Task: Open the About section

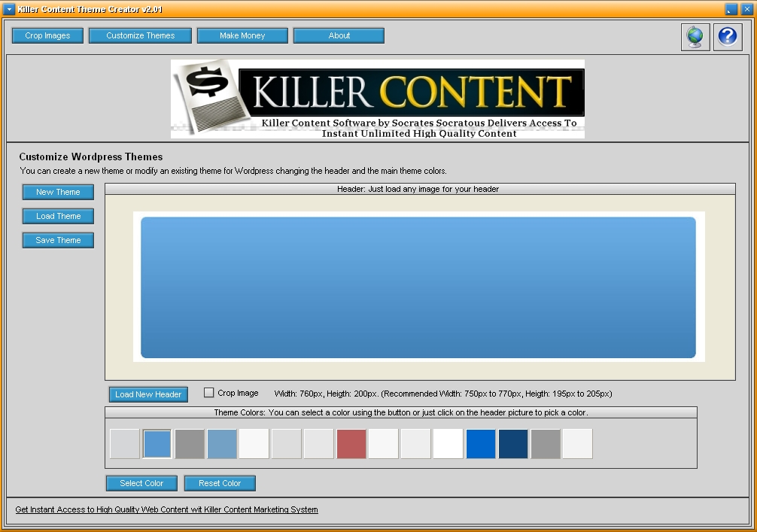Action: tap(339, 35)
